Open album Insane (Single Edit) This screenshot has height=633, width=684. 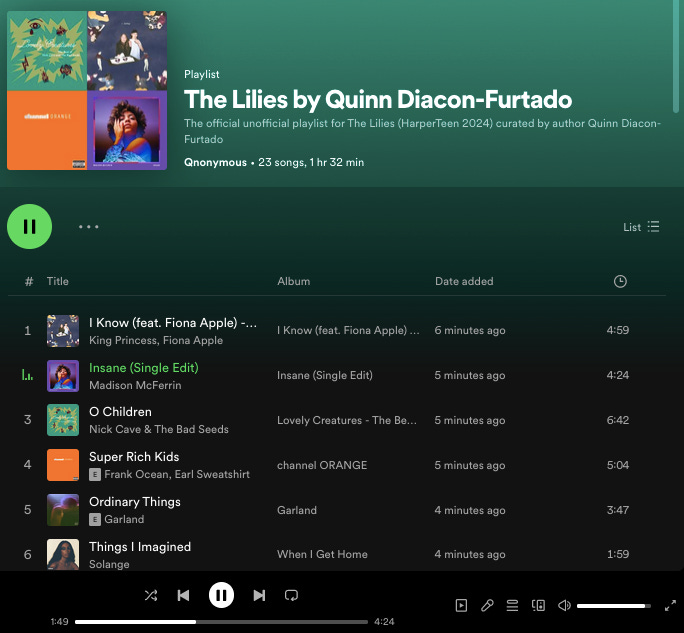[325, 375]
